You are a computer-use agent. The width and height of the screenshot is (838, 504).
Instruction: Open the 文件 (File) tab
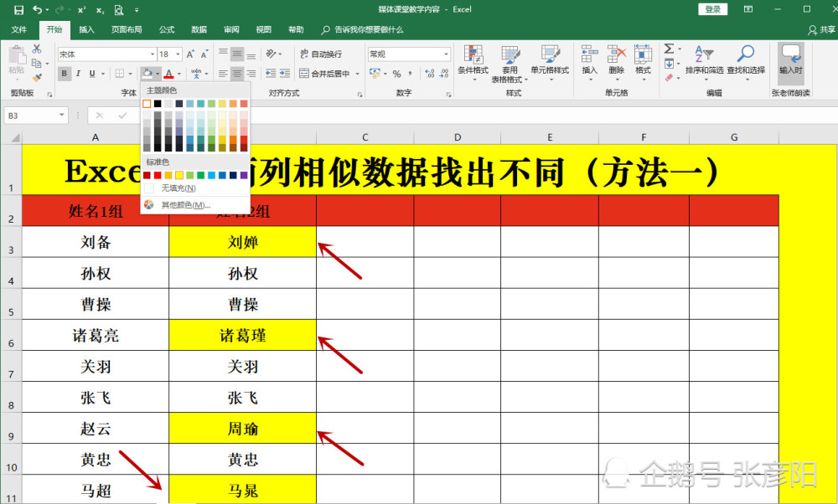[18, 29]
